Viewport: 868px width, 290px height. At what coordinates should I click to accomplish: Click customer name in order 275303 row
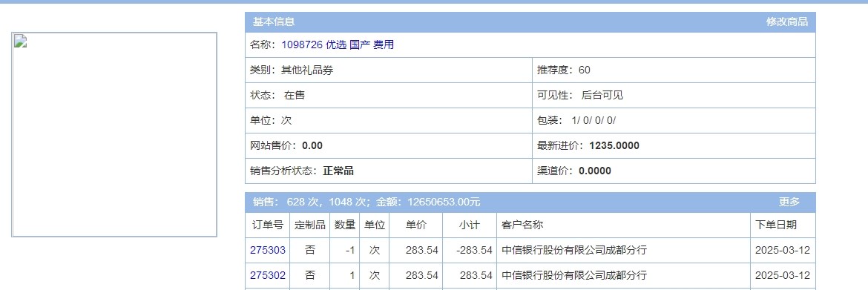tap(574, 250)
